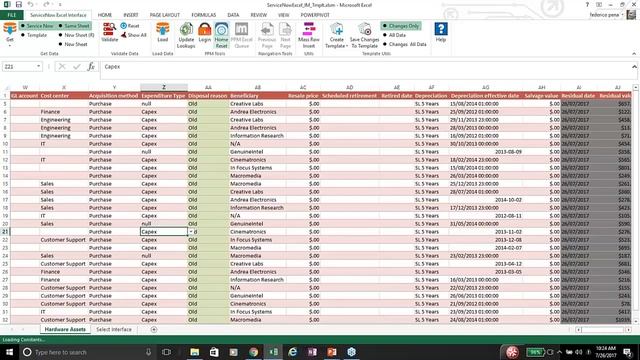The width and height of the screenshot is (640, 360).
Task: Switch to the FORMULAS ribbon tab
Action: 203,15
